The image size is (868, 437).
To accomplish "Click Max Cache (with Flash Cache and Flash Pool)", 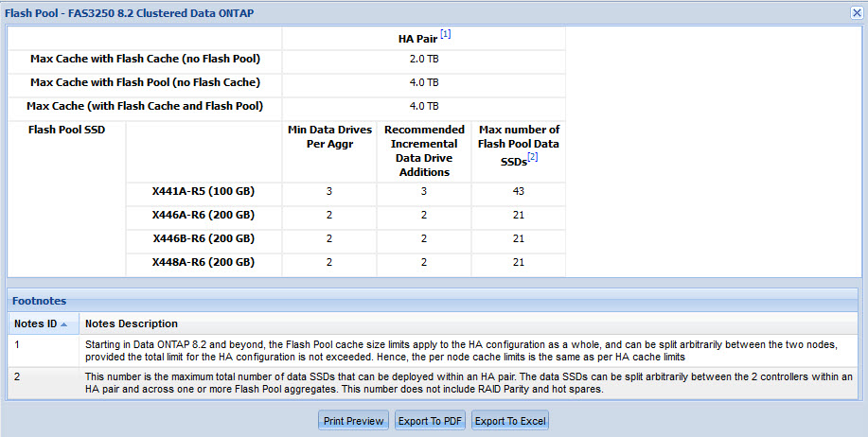I will pyautogui.click(x=145, y=106).
